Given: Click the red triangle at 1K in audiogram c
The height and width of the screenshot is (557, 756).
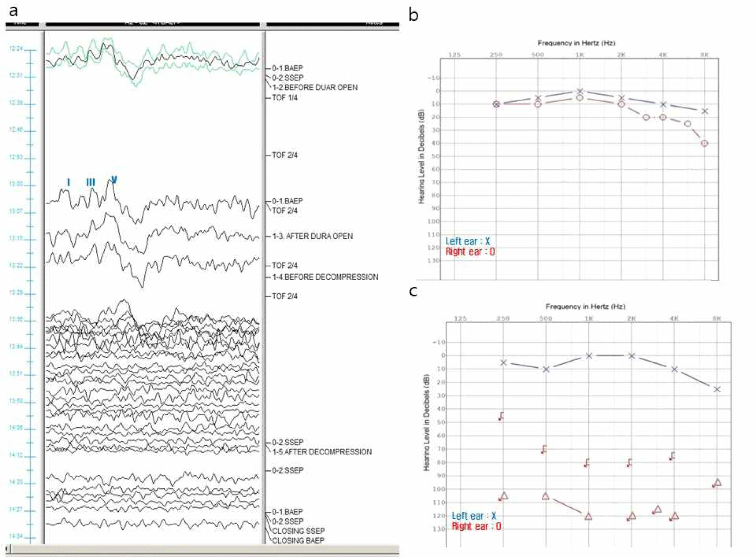Looking at the screenshot, I should 588,516.
